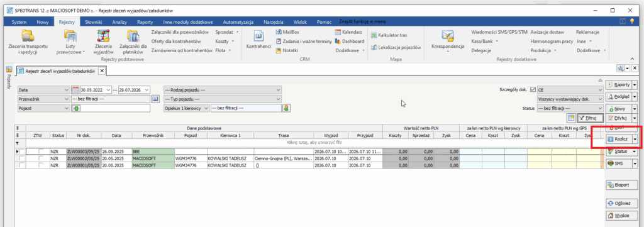Open the Przewoźnik filter type dropdown
The image size is (644, 227).
tap(44, 99)
